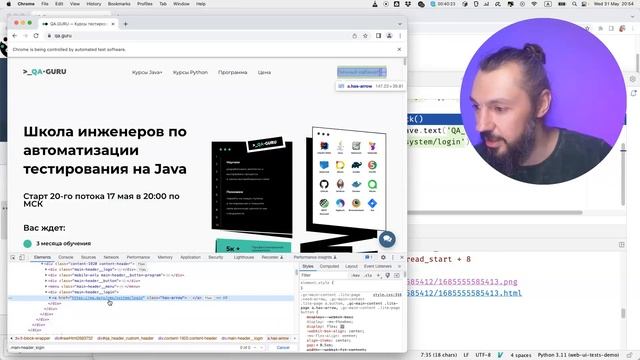Click the IDE horizontal editor scrollbar
640x360 pixels.
point(495,212)
